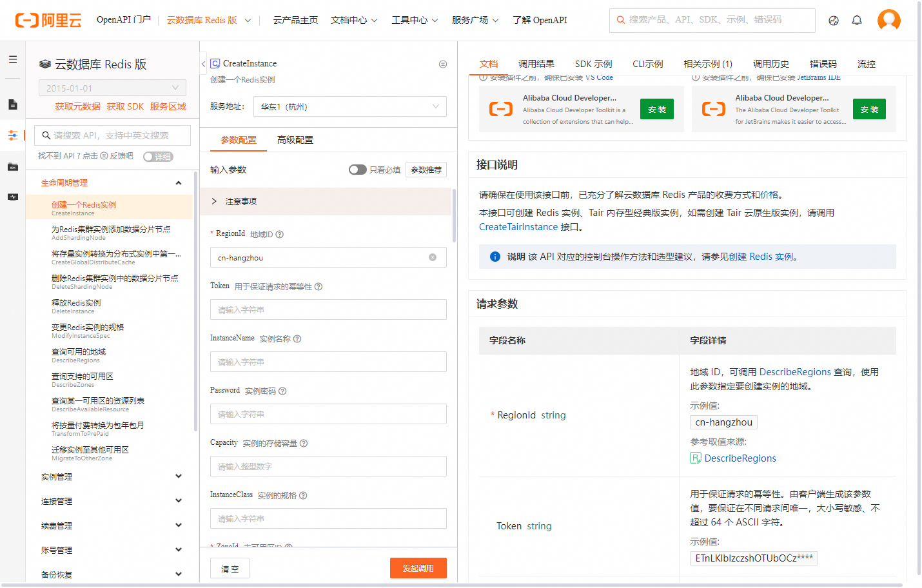Open the 服务地址 华东1（杭州）dropdown

(x=350, y=106)
